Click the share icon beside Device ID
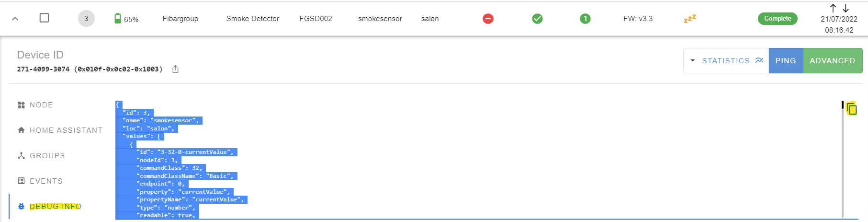Viewport: 868px width, 222px height. 175,69
